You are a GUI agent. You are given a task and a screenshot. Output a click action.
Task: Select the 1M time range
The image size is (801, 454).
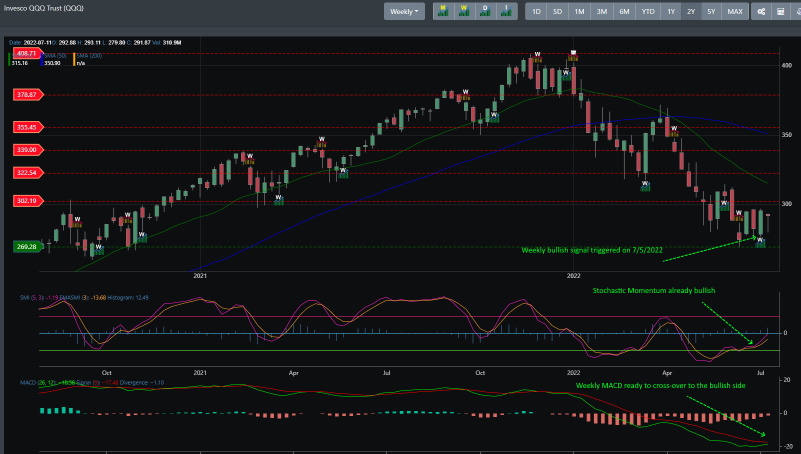(579, 11)
